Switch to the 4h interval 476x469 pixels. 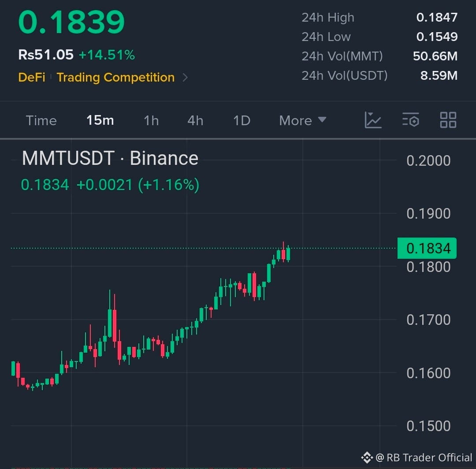click(x=195, y=120)
